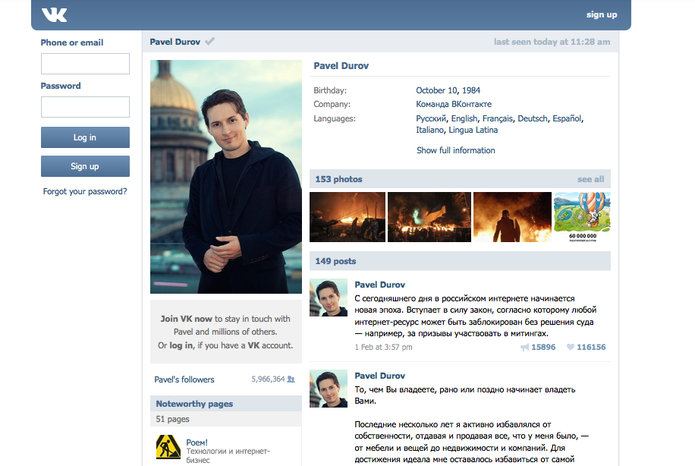This screenshot has width=695, height=466.
Task: Focus the Password input field
Action: point(85,107)
